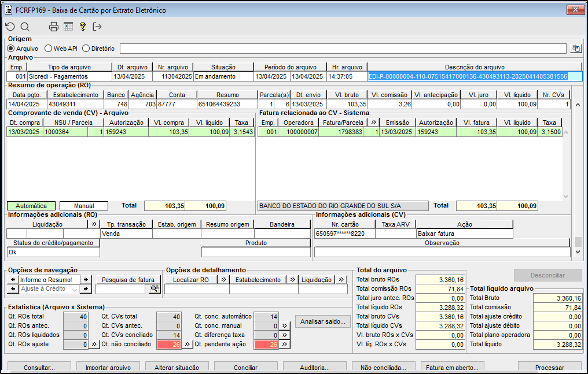
Task: Click the Baixar fatura action cell
Action: 465,234
